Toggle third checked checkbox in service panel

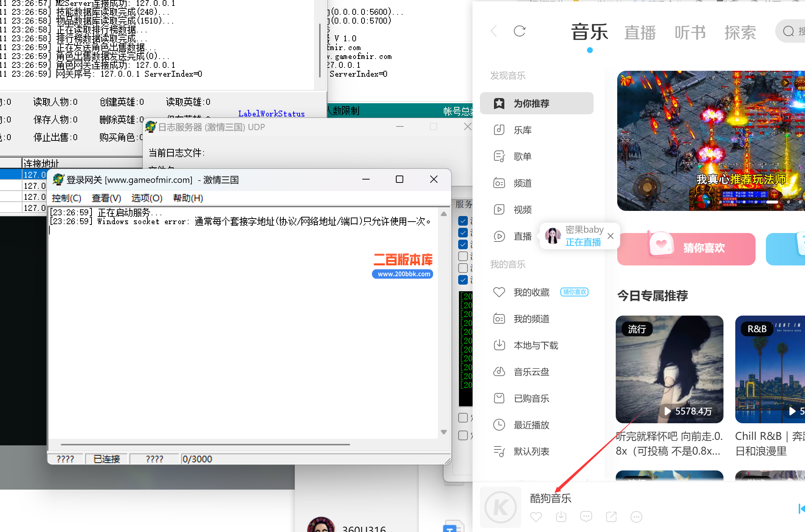[x=463, y=244]
